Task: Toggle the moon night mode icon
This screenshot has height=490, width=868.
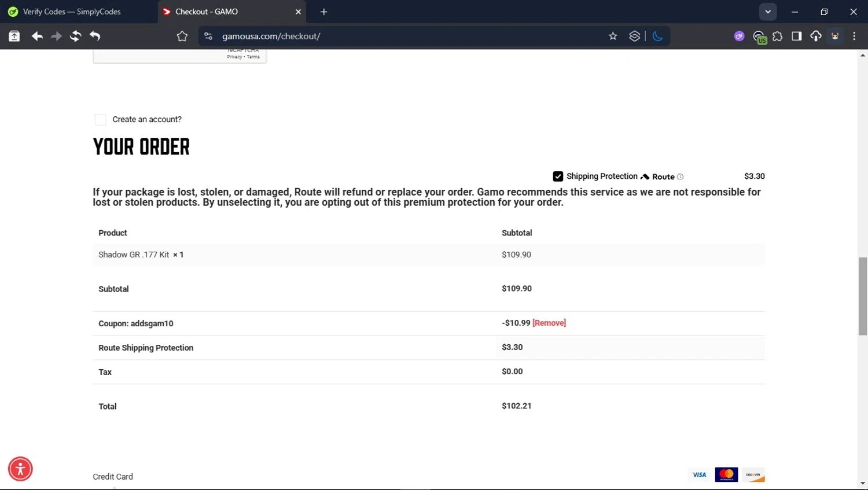Action: pos(657,36)
